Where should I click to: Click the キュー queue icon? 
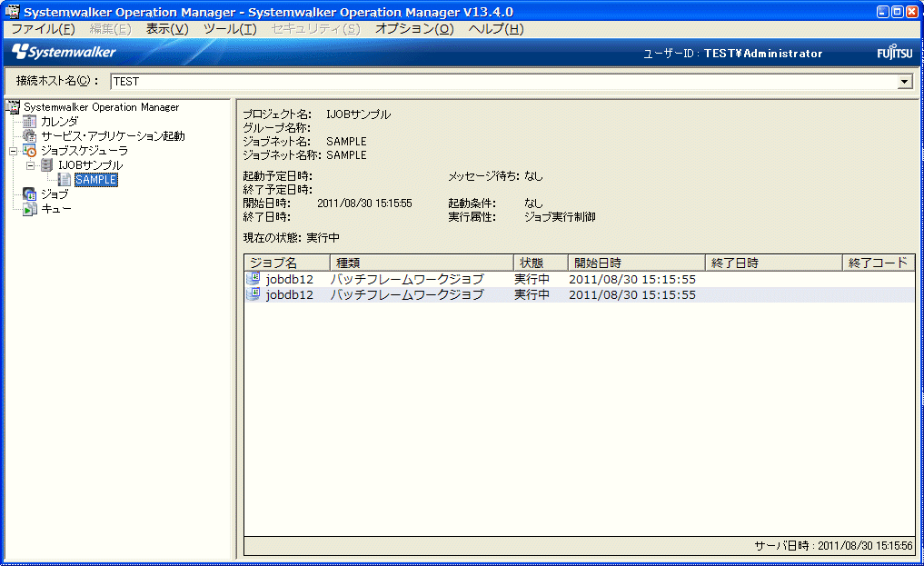click(x=29, y=208)
